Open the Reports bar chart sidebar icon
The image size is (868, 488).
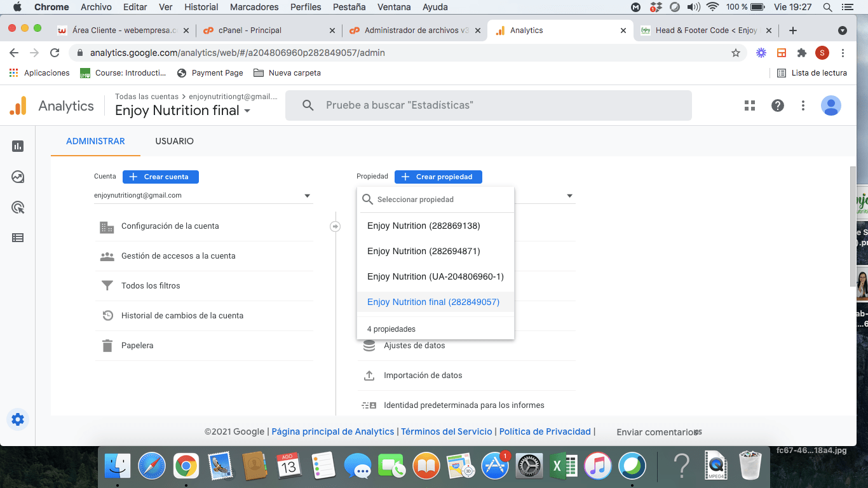click(18, 146)
